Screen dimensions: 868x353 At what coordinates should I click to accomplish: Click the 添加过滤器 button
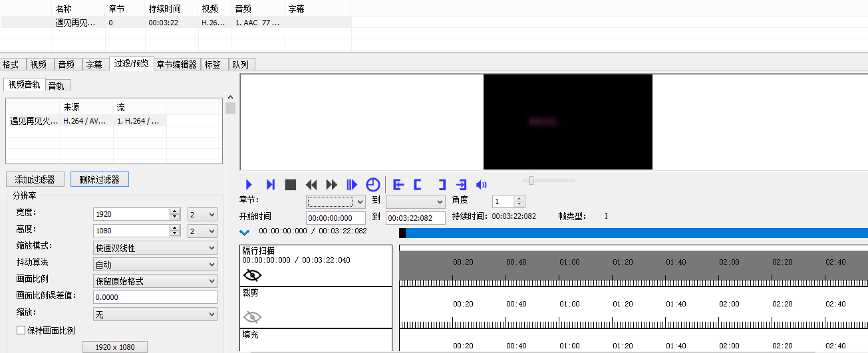[x=35, y=179]
